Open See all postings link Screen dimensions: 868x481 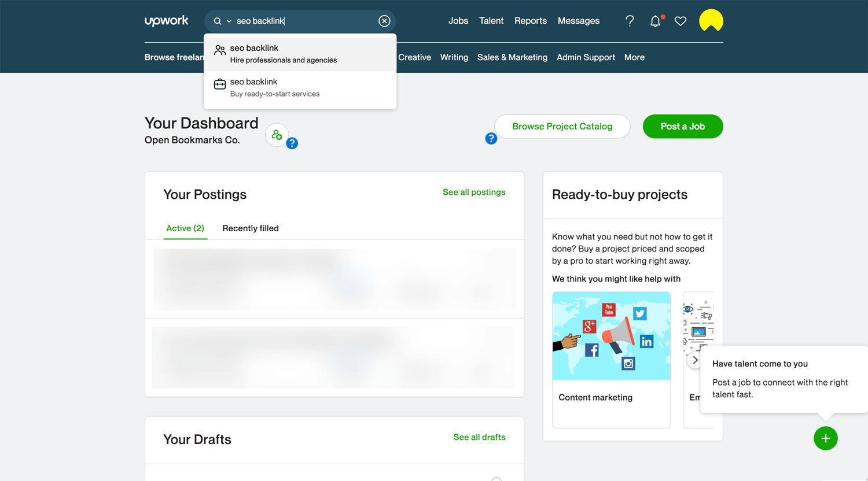pyautogui.click(x=474, y=192)
